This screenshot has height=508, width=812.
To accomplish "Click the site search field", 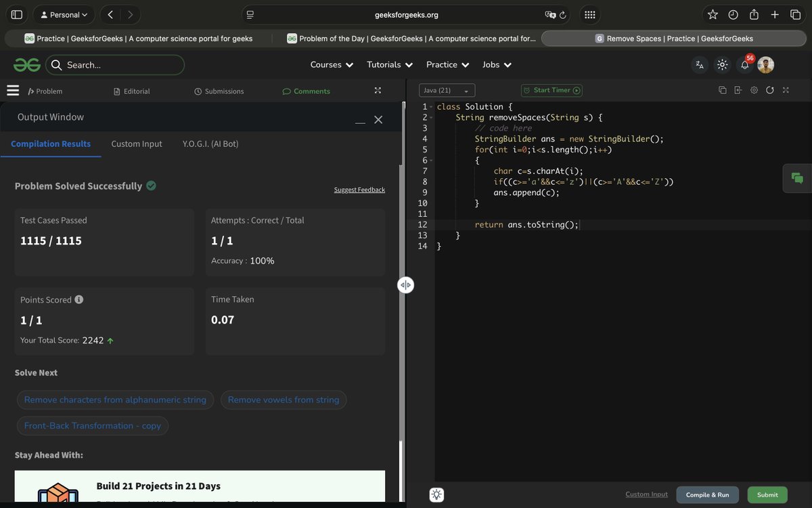I will coord(115,65).
